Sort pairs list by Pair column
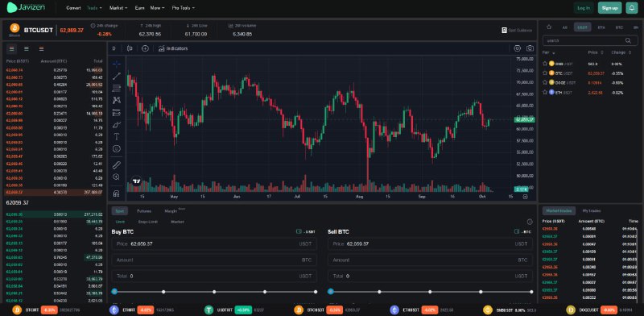Image resolution: width=644 pixels, height=316 pixels. (549, 52)
